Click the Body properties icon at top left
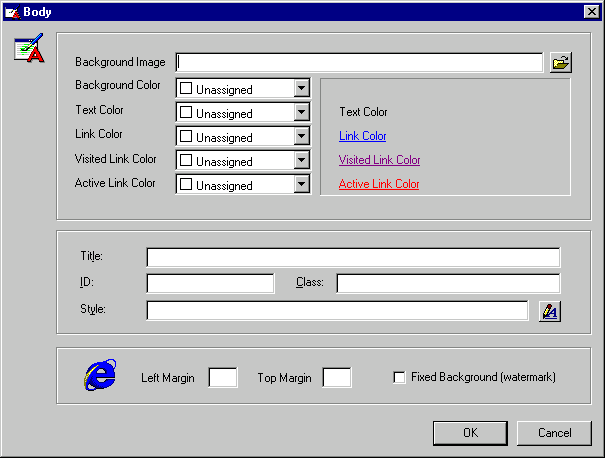The width and height of the screenshot is (605, 458). point(29,49)
